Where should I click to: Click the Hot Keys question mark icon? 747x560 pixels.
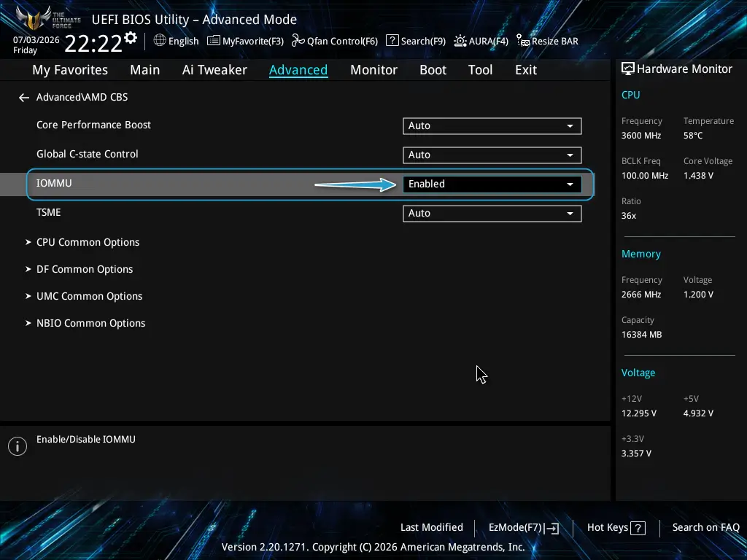pos(638,528)
